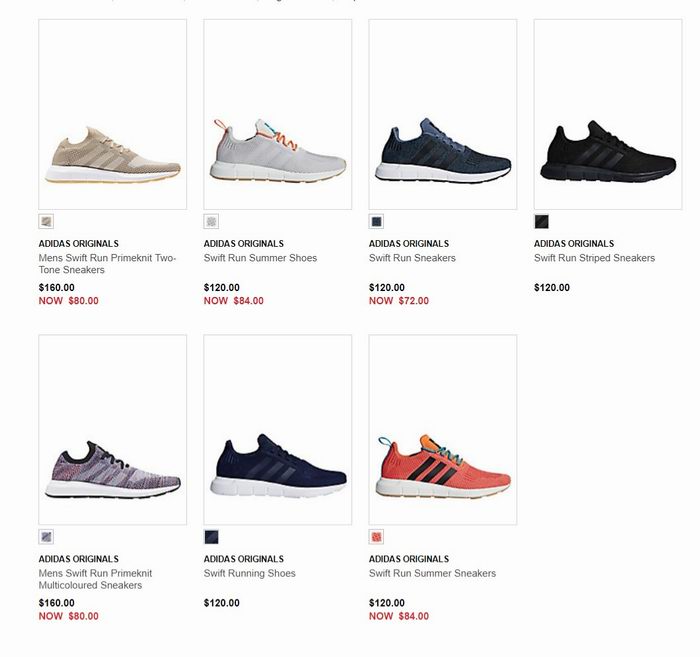Open the grey Swift Run Summer Shoes image

(278, 114)
